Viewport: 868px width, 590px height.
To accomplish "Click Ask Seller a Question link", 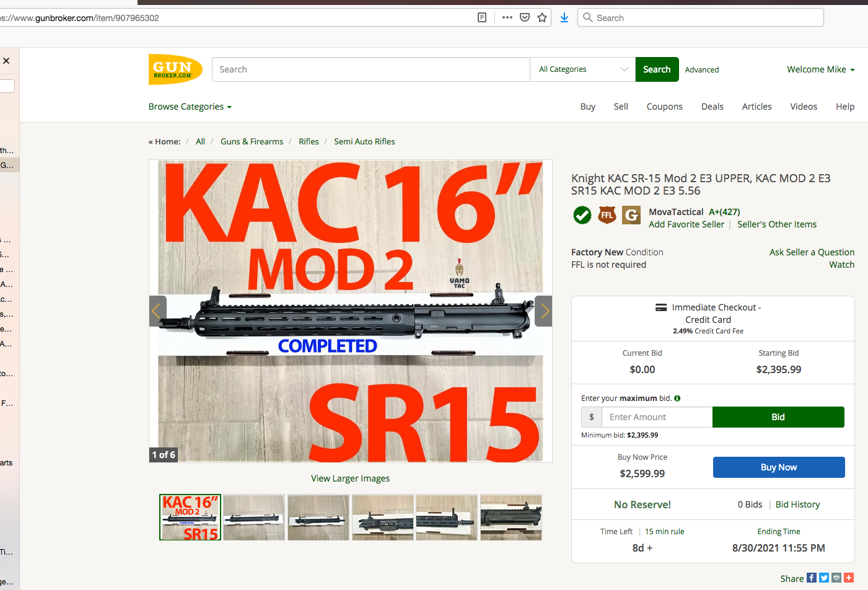I will point(812,252).
